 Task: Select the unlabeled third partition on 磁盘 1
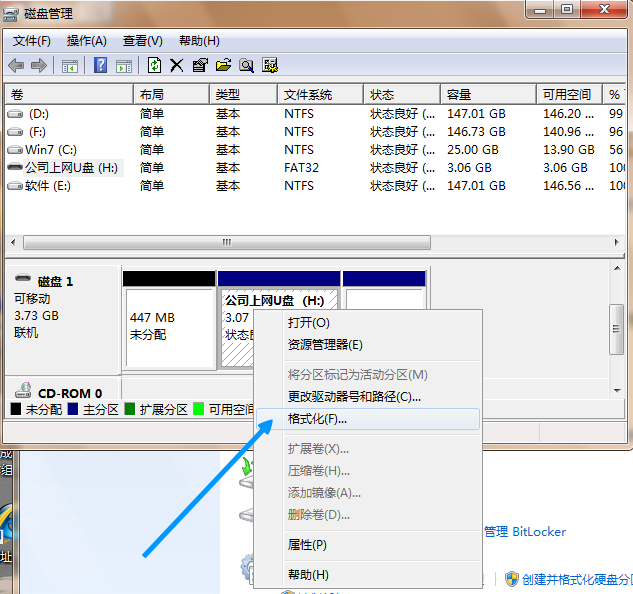point(384,290)
